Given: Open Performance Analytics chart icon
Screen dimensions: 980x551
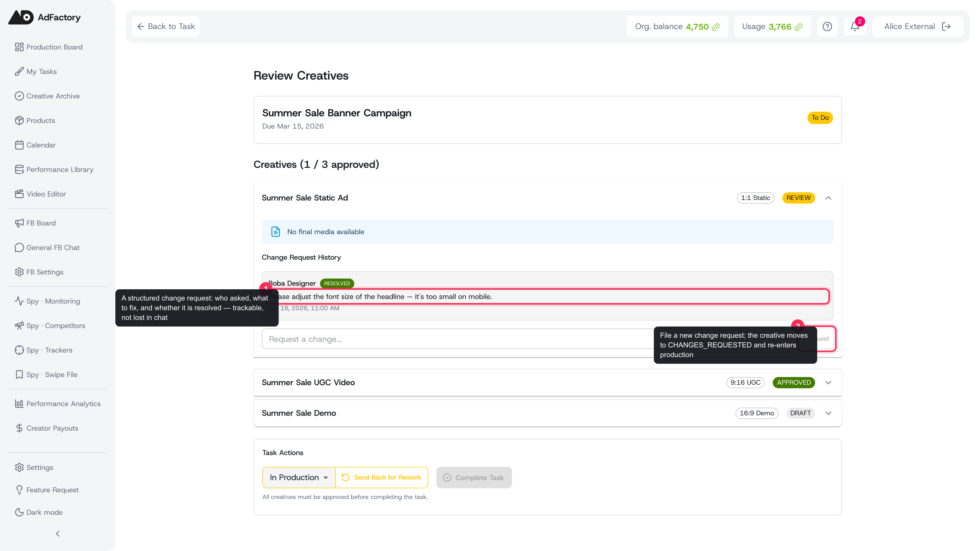Looking at the screenshot, I should (19, 404).
